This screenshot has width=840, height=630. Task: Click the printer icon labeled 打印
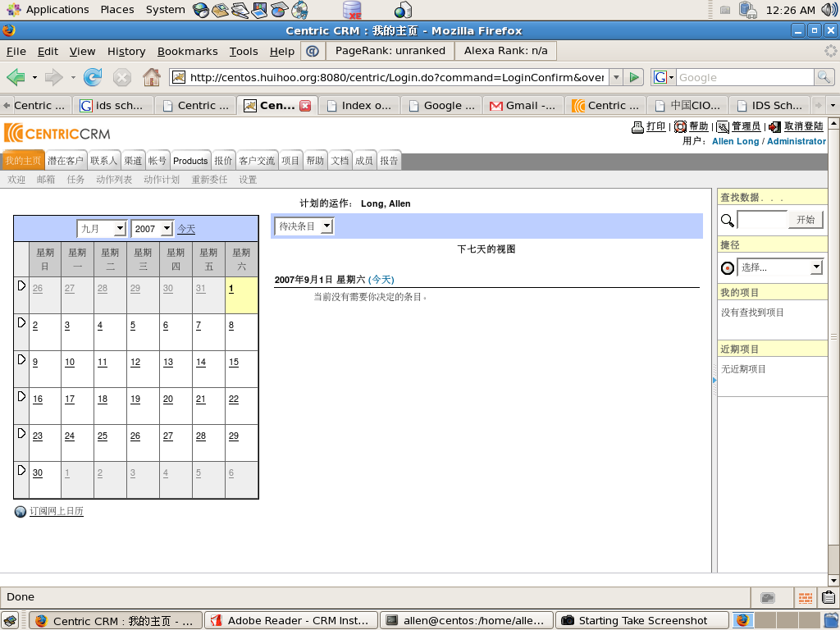(x=637, y=127)
